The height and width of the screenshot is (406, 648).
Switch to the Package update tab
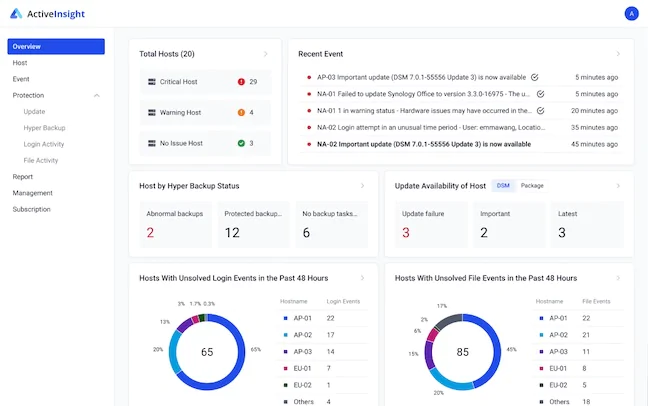coord(532,186)
